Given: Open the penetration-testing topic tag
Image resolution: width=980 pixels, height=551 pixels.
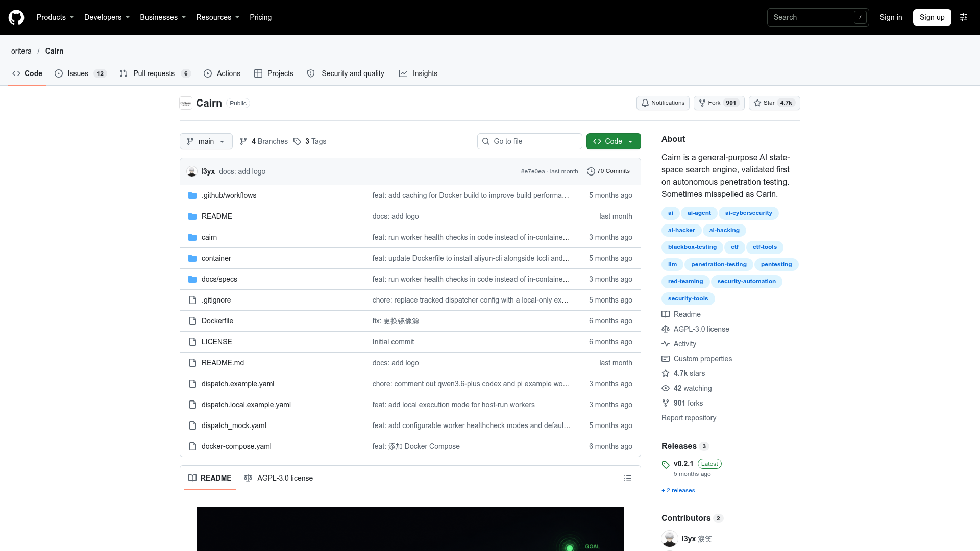Looking at the screenshot, I should pyautogui.click(x=719, y=265).
